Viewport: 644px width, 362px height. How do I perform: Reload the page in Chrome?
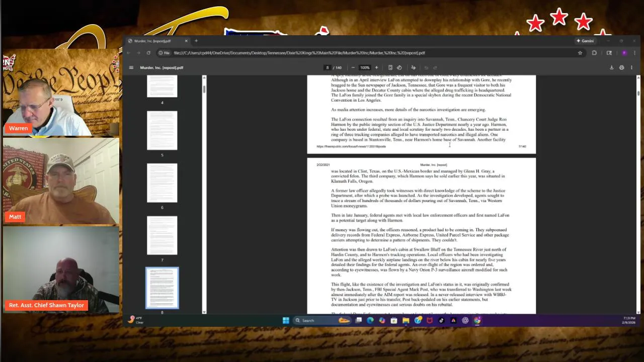(148, 53)
